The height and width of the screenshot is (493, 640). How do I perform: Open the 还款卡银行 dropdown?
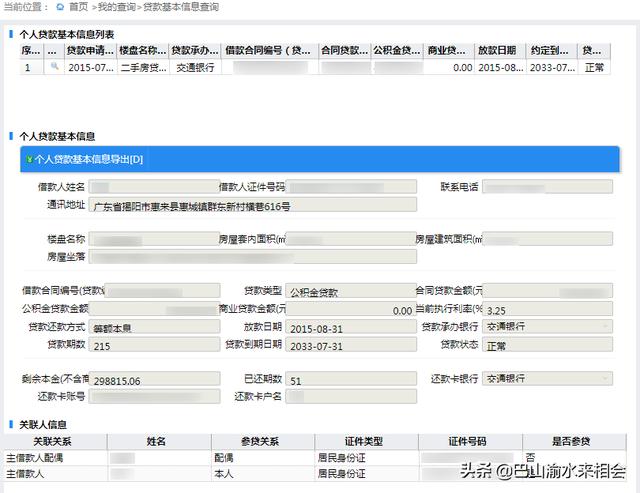click(x=547, y=378)
